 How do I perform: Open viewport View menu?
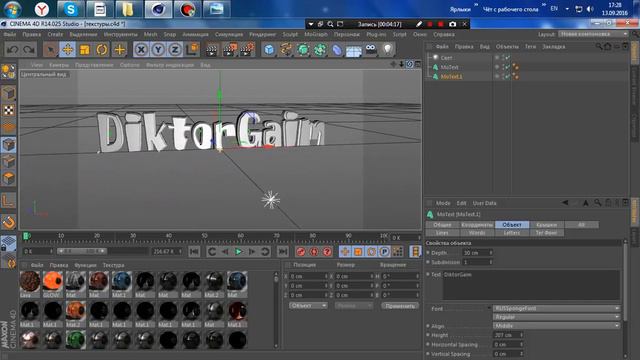click(x=37, y=65)
